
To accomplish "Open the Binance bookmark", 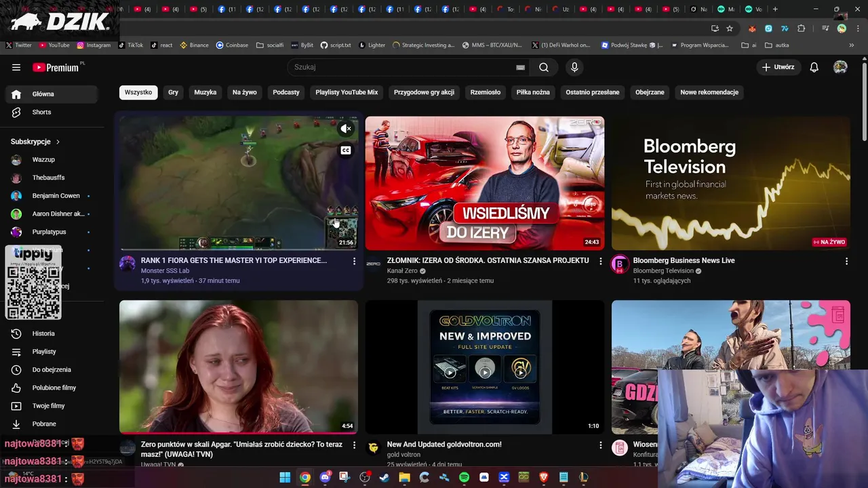I will (x=194, y=45).
